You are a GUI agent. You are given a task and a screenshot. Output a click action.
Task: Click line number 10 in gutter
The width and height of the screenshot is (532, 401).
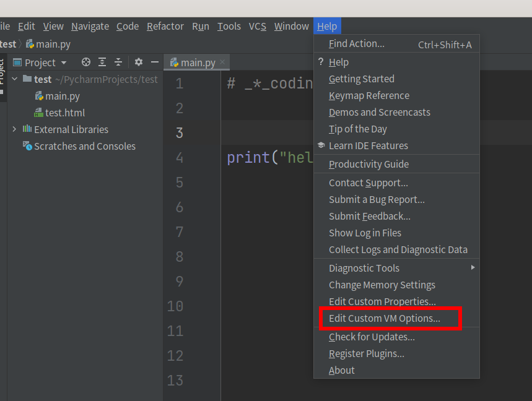(x=175, y=306)
